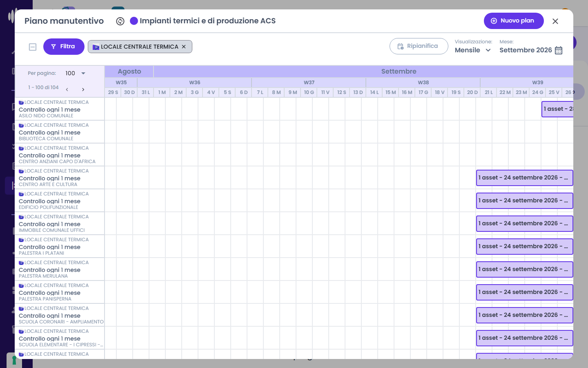
Task: Open the CENTRO ANZIANI CAPO D'AFRICA row
Action: 60,155
